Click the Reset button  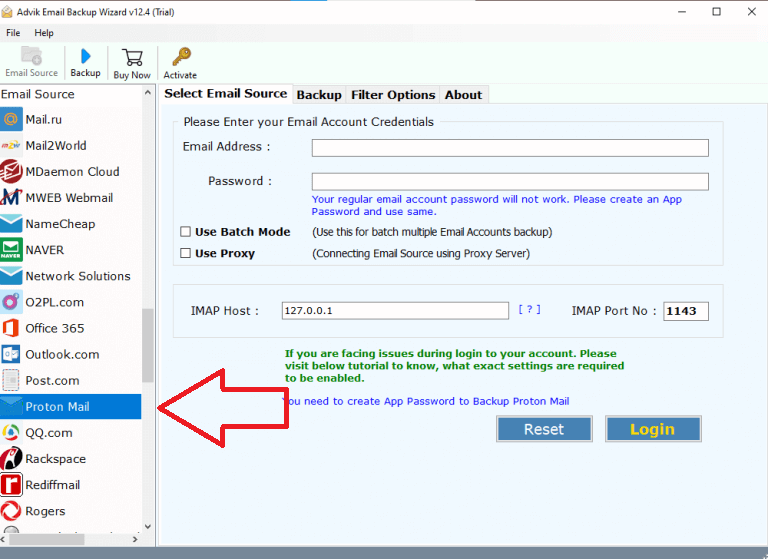click(x=544, y=429)
